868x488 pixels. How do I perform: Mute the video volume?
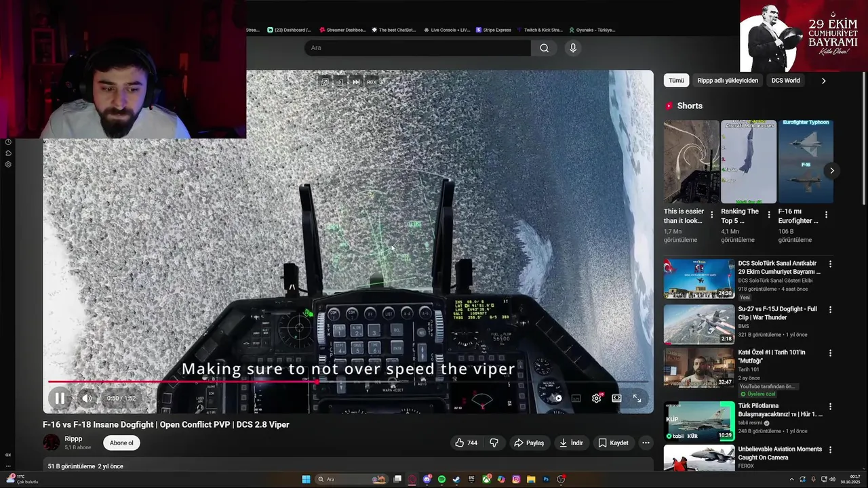click(87, 399)
